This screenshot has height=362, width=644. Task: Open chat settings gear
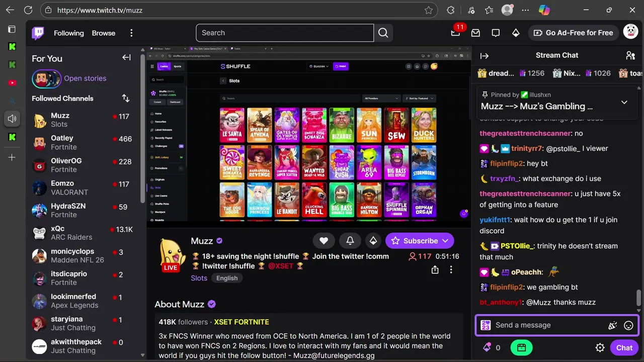[x=600, y=347]
